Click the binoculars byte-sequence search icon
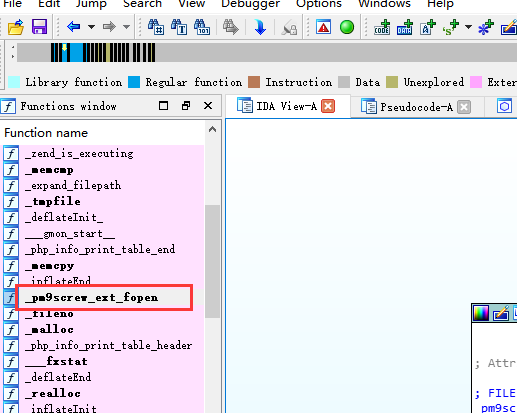 point(202,27)
